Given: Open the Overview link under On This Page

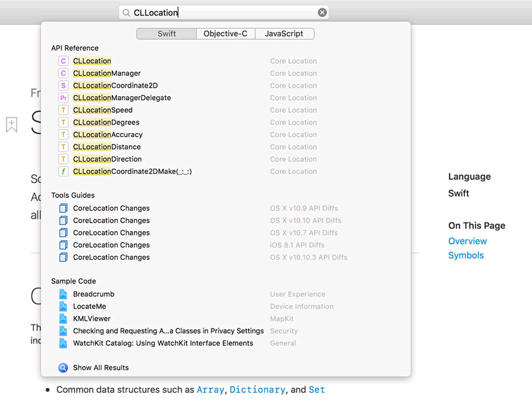Looking at the screenshot, I should (468, 241).
